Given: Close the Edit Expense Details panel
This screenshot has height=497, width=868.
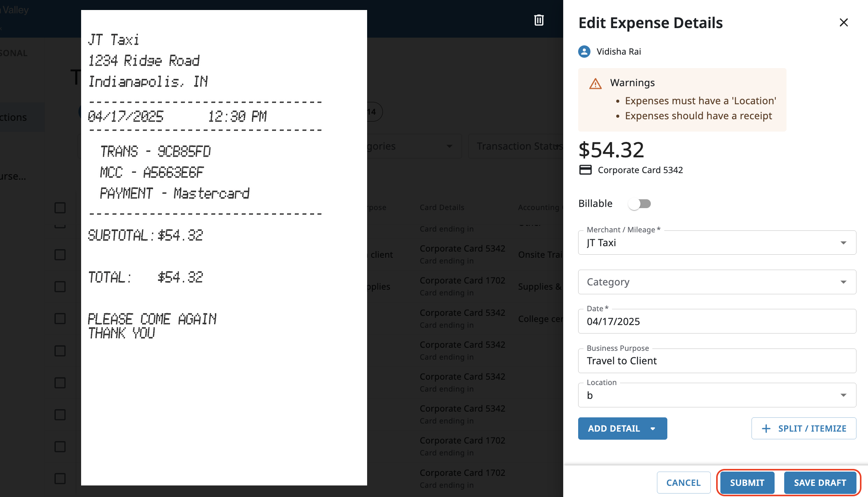Looking at the screenshot, I should pos(843,23).
